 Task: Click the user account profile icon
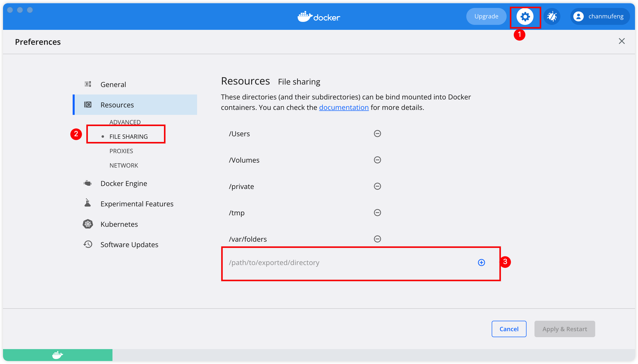(580, 16)
